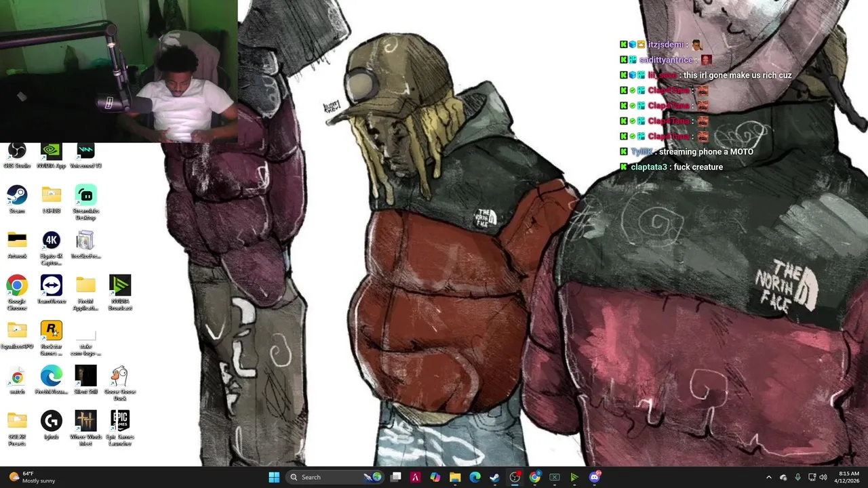Select the Google Chrome desktop icon
Image resolution: width=868 pixels, height=488 pixels.
[17, 293]
